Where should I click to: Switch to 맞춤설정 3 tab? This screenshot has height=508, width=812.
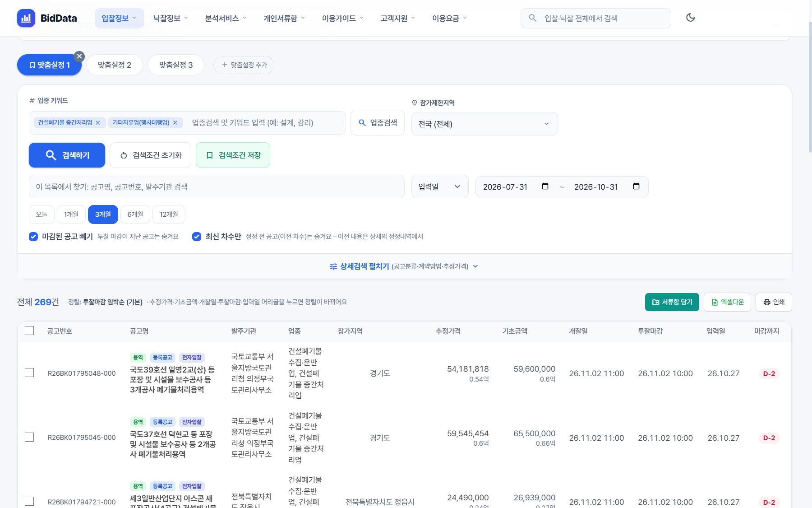click(x=176, y=65)
